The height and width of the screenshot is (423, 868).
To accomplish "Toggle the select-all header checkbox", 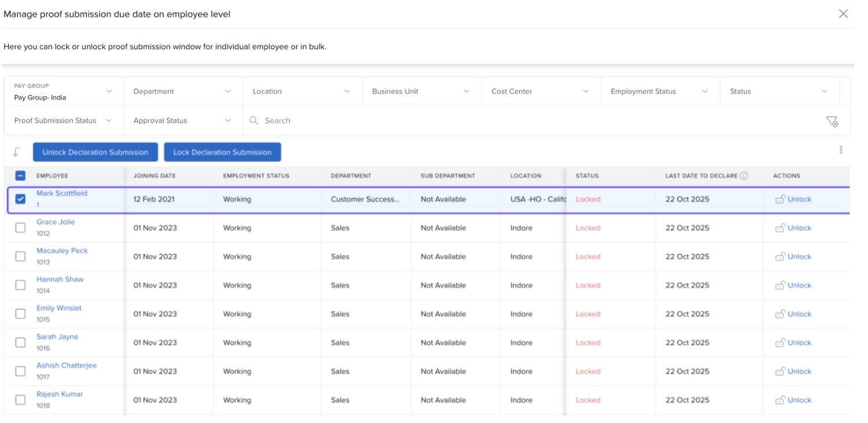I will tap(20, 176).
